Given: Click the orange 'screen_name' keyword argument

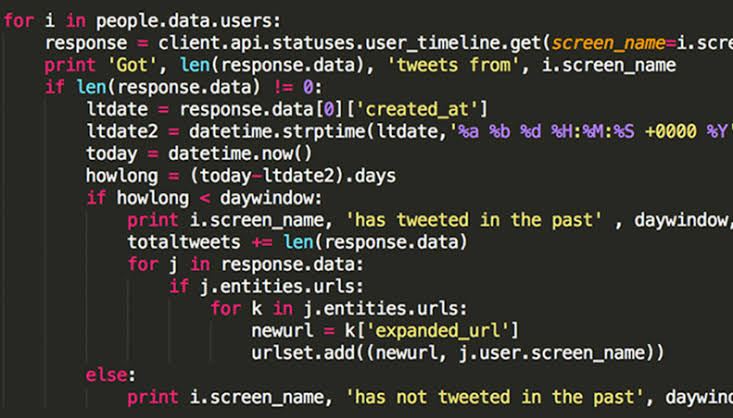Looking at the screenshot, I should point(609,43).
